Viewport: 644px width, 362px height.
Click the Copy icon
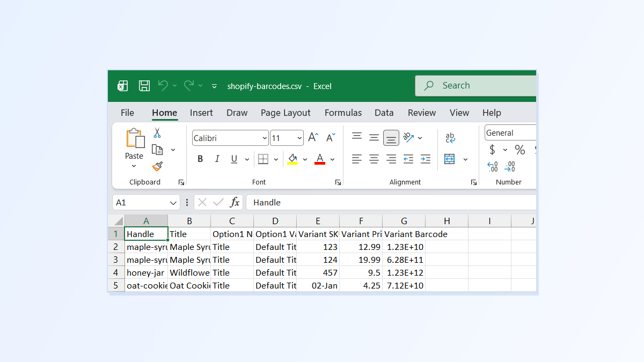pyautogui.click(x=157, y=150)
